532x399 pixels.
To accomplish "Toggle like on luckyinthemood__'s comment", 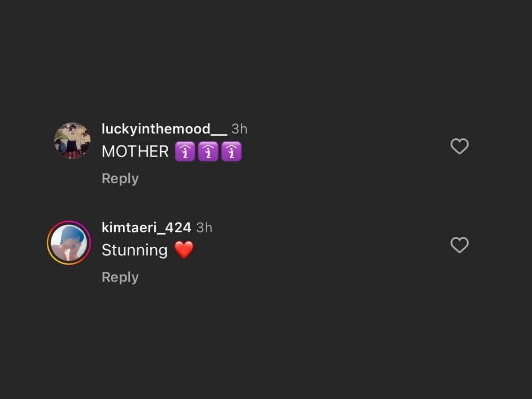I will (x=459, y=146).
